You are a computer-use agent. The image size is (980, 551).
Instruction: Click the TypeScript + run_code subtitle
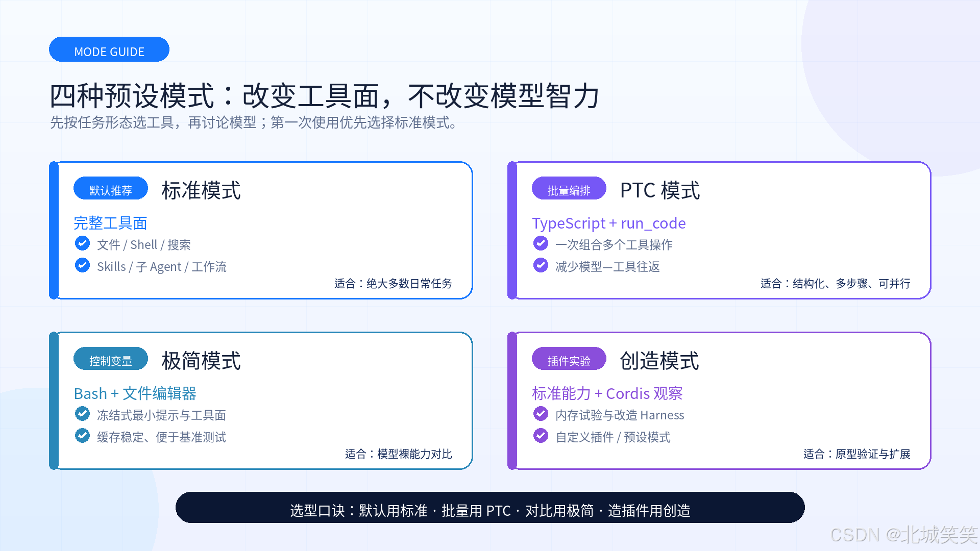pyautogui.click(x=609, y=223)
